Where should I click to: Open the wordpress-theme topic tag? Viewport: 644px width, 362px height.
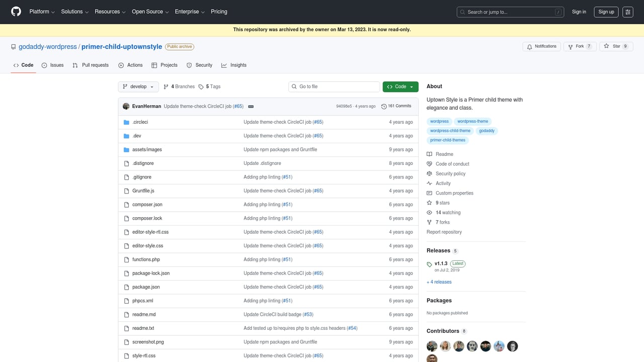(472, 121)
